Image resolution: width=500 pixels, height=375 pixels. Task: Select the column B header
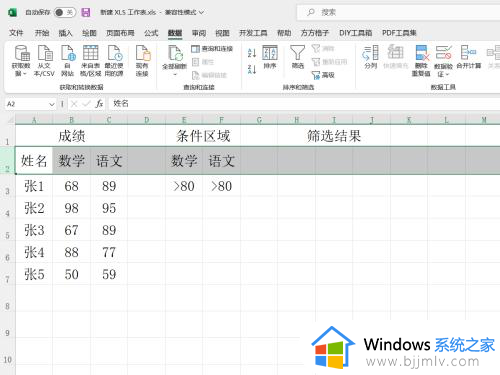tap(71, 120)
